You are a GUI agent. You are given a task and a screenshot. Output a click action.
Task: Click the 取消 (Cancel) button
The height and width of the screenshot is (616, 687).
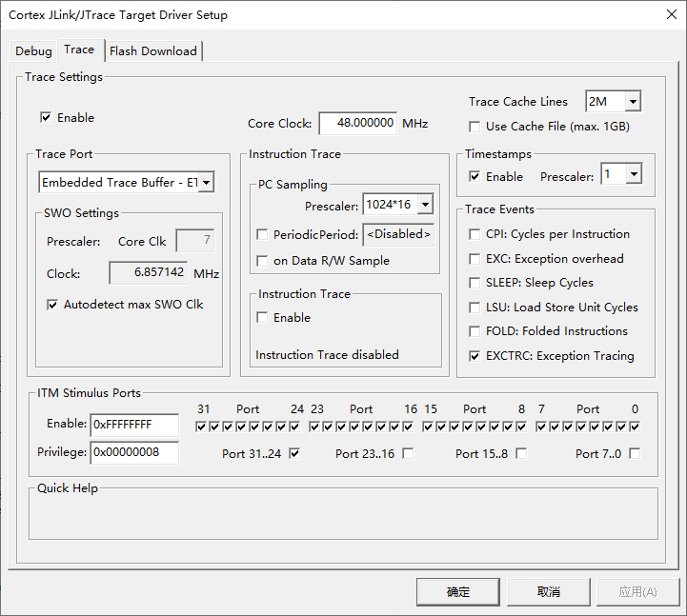pyautogui.click(x=549, y=592)
